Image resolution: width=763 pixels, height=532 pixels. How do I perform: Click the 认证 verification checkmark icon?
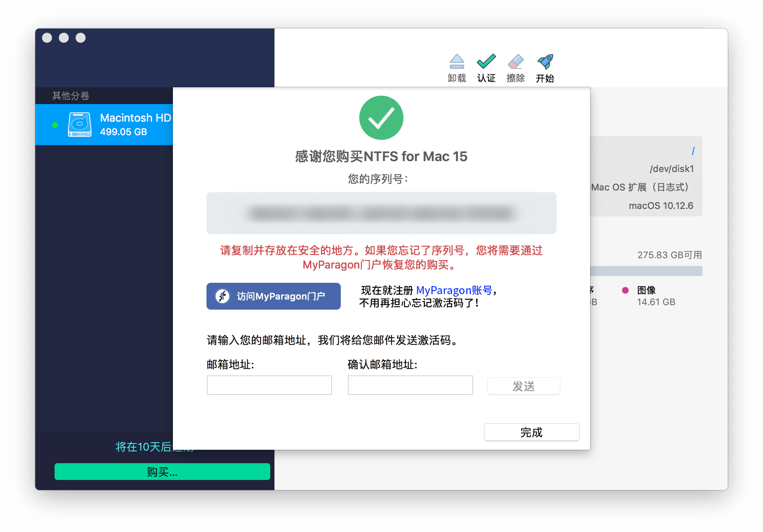(x=486, y=62)
